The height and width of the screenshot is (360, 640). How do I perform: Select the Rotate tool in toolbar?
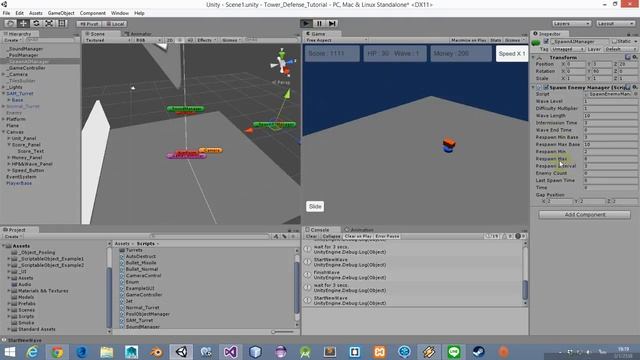click(x=36, y=24)
